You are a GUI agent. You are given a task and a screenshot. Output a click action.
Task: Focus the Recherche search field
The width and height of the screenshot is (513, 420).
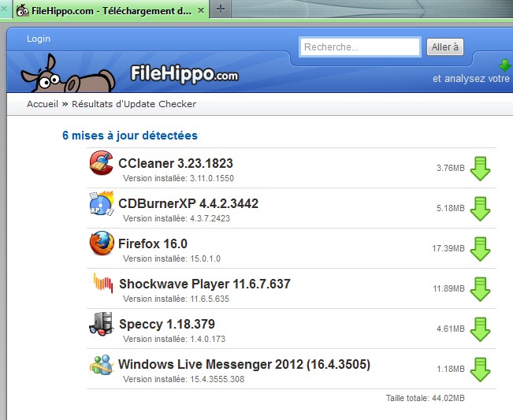[x=360, y=46]
